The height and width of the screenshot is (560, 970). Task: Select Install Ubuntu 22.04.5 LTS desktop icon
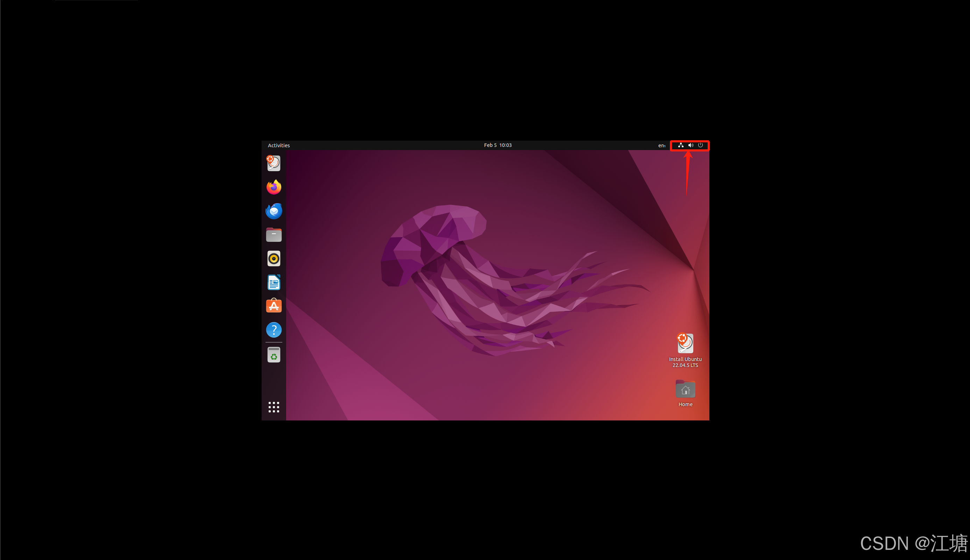click(x=685, y=343)
